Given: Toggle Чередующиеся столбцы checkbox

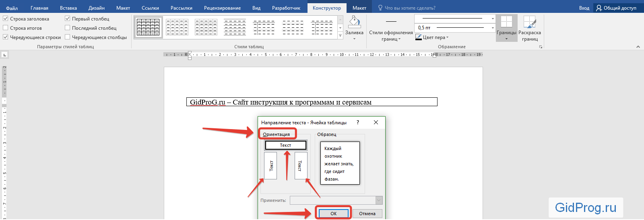Looking at the screenshot, I should (68, 37).
